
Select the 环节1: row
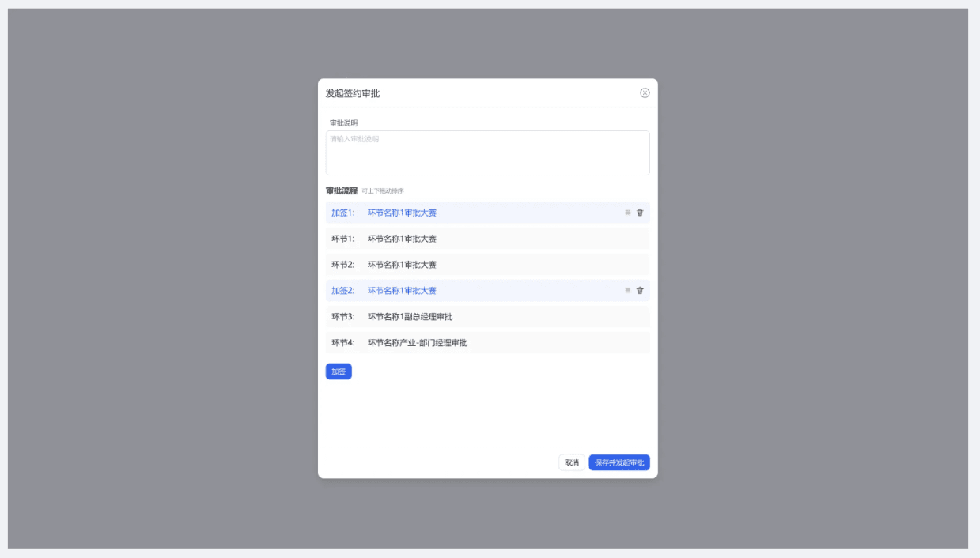488,238
